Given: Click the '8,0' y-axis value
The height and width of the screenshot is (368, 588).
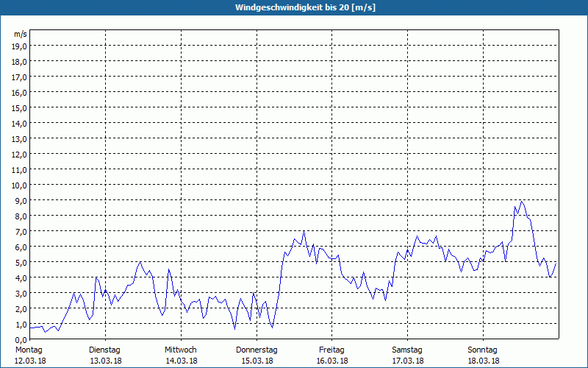Looking at the screenshot, I should [21, 216].
